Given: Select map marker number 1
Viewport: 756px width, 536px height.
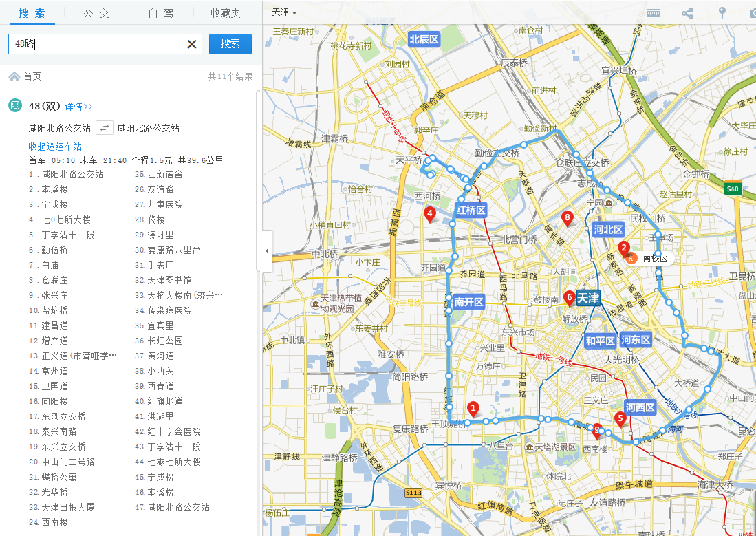Looking at the screenshot, I should pos(473,409).
